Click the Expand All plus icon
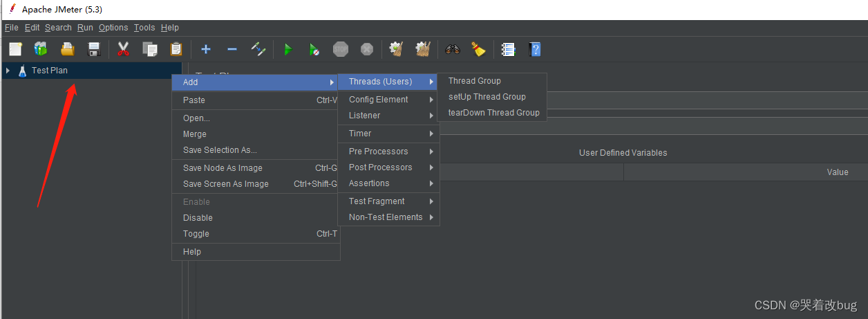Screen dimensions: 868x319 206,49
